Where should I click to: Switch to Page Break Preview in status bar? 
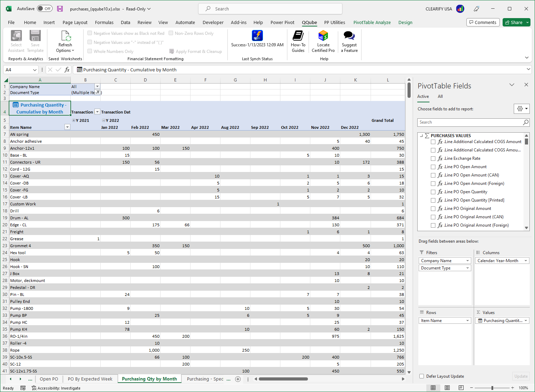pyautogui.click(x=461, y=388)
